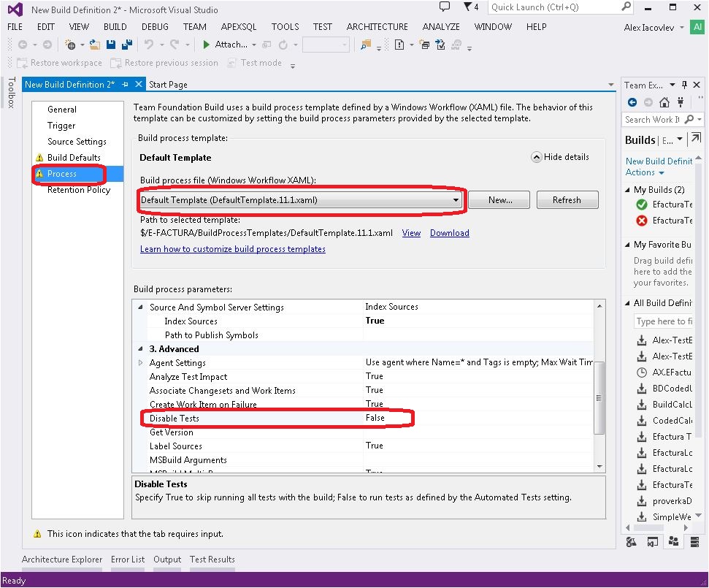Switch to Solution Explorer tab icon at panel bottom

[x=653, y=541]
